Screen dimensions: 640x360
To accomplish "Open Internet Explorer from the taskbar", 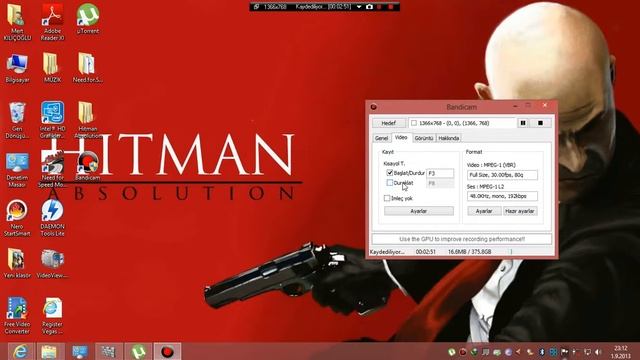I will pyautogui.click(x=20, y=351).
